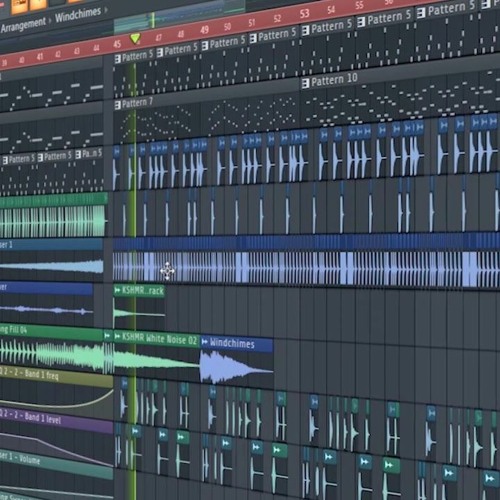Click the KSHMR..rack clip icon

(x=117, y=290)
